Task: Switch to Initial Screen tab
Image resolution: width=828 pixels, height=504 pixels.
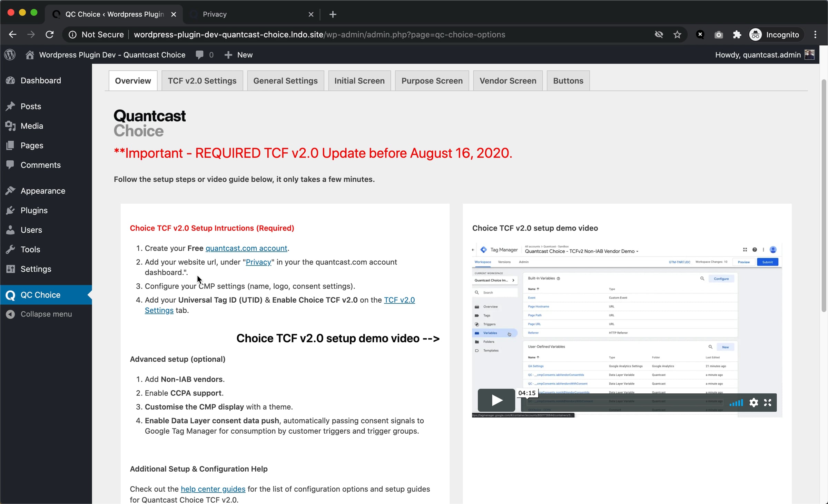Action: click(359, 81)
